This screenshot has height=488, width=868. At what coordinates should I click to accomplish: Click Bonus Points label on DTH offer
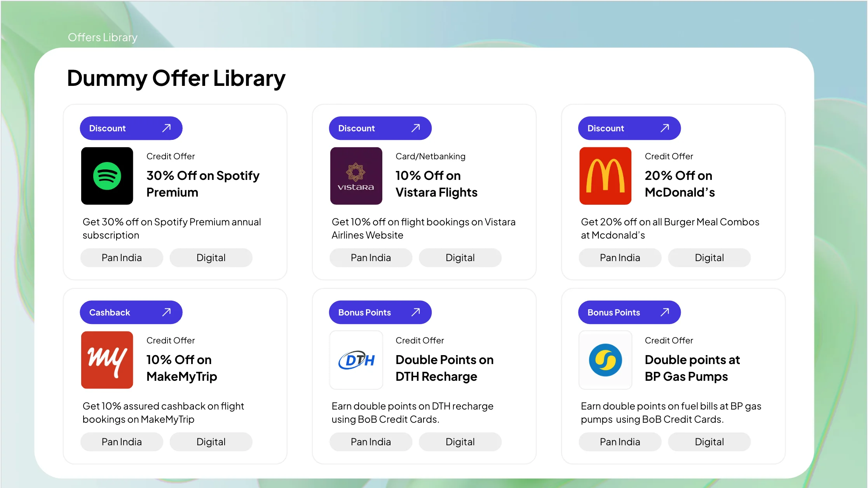click(x=364, y=312)
